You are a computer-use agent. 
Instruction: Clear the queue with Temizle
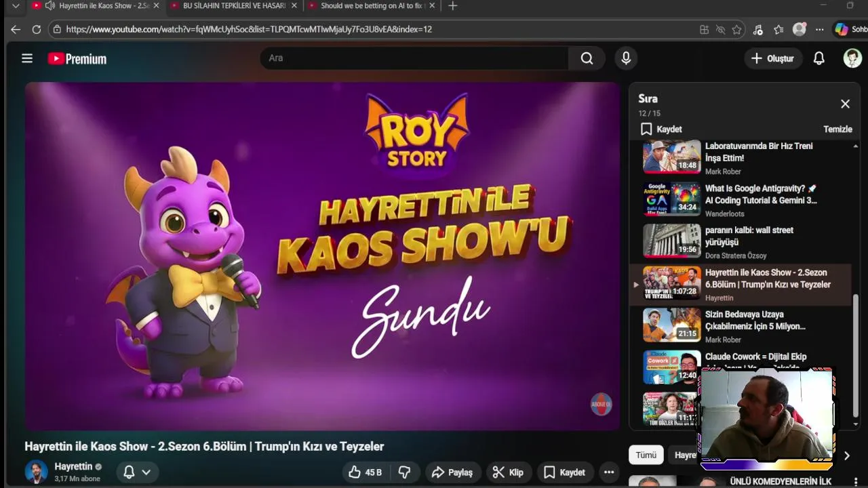(837, 129)
